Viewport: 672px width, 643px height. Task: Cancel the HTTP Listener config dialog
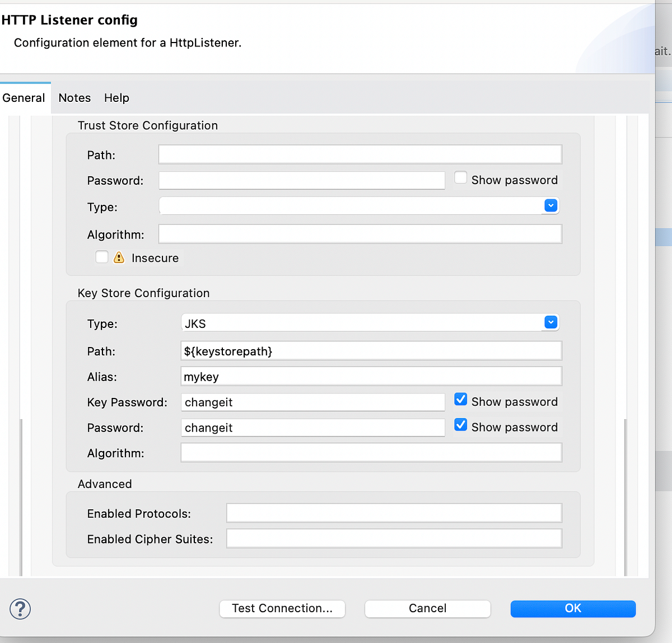point(427,608)
